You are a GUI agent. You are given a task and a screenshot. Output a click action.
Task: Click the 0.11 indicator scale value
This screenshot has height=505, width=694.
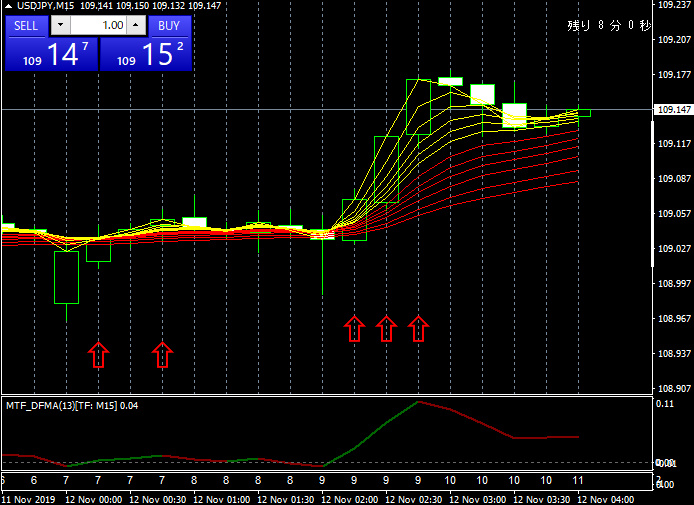point(665,403)
